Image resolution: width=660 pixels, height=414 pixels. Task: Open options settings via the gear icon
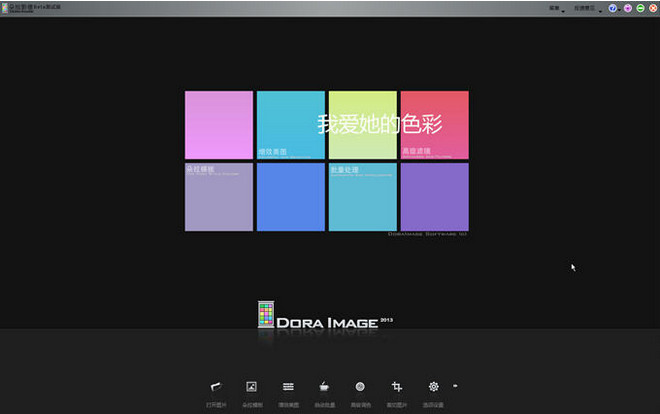click(434, 386)
